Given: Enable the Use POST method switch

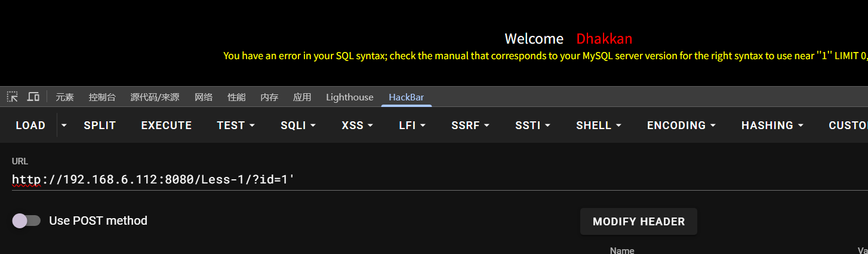Looking at the screenshot, I should coord(26,221).
